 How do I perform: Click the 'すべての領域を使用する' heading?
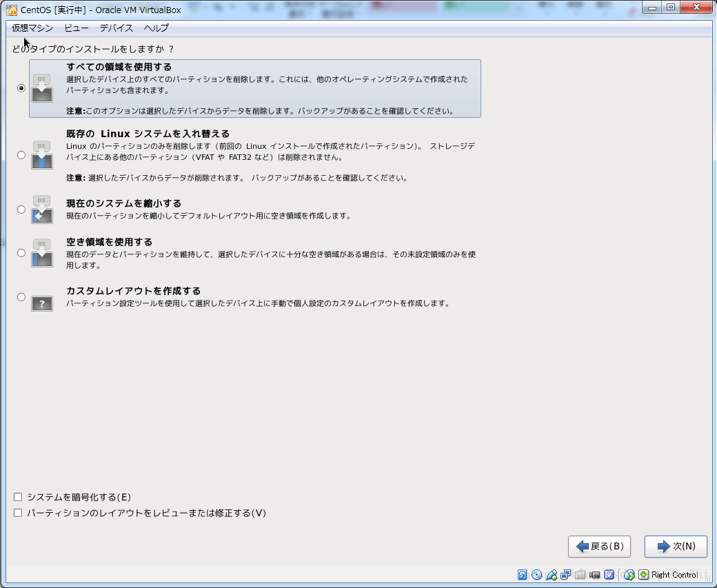click(x=119, y=68)
